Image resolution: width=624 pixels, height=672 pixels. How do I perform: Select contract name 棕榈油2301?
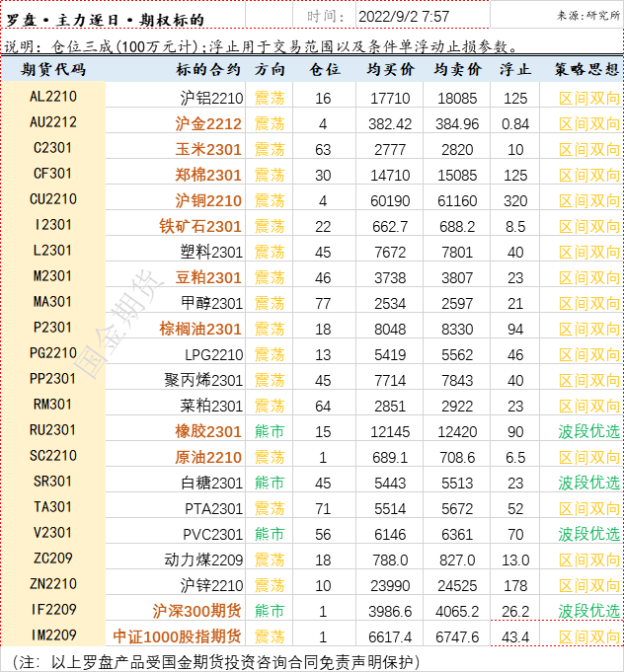[200, 330]
